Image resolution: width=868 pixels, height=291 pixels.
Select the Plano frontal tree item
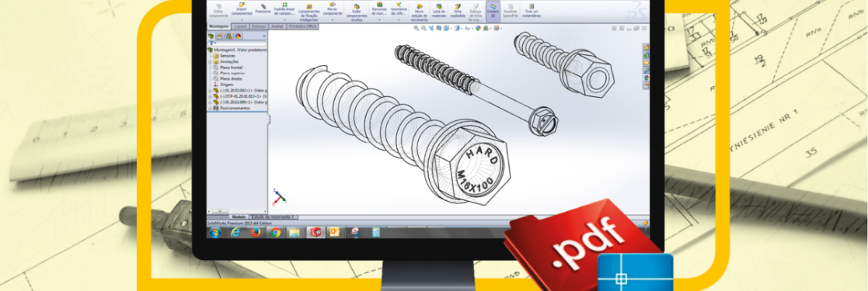[x=232, y=67]
